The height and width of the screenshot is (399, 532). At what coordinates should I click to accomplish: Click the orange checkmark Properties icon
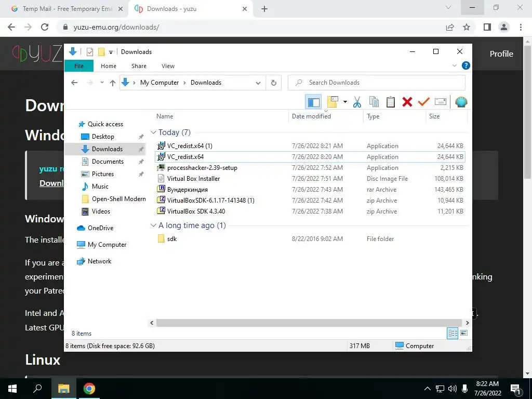(424, 102)
